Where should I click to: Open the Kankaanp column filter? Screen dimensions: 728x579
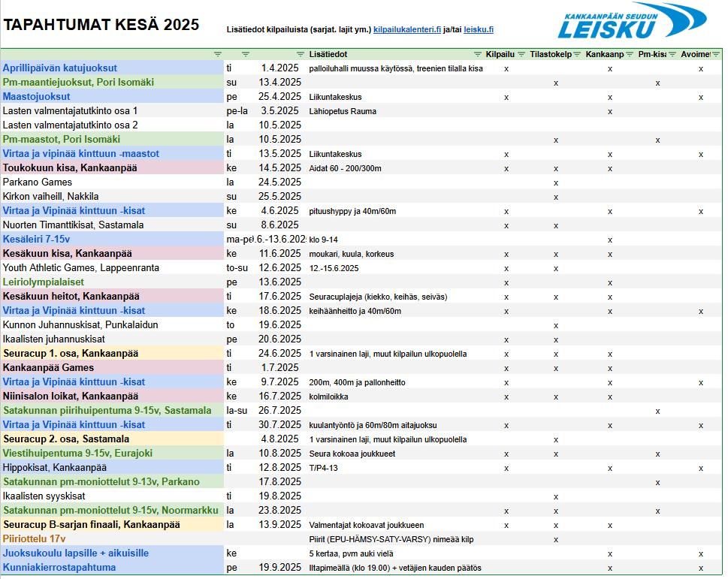point(629,54)
